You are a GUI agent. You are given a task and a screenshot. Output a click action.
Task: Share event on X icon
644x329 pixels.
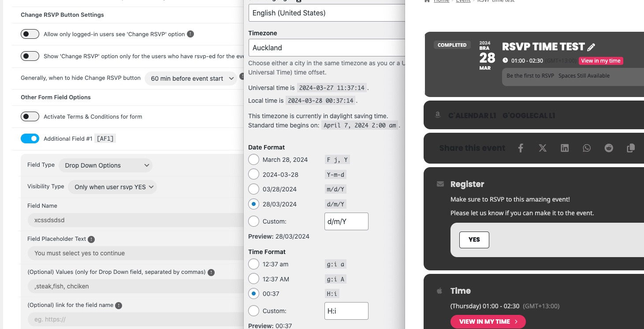[x=543, y=148]
